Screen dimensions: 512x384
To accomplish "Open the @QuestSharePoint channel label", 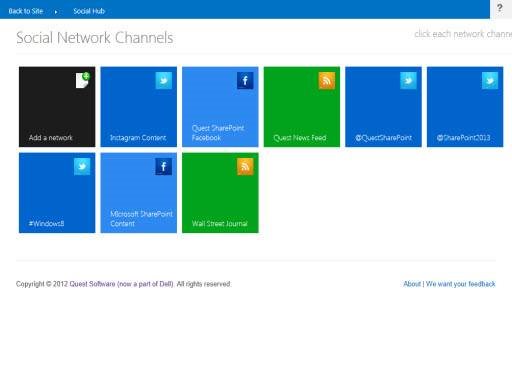I will pos(383,138).
